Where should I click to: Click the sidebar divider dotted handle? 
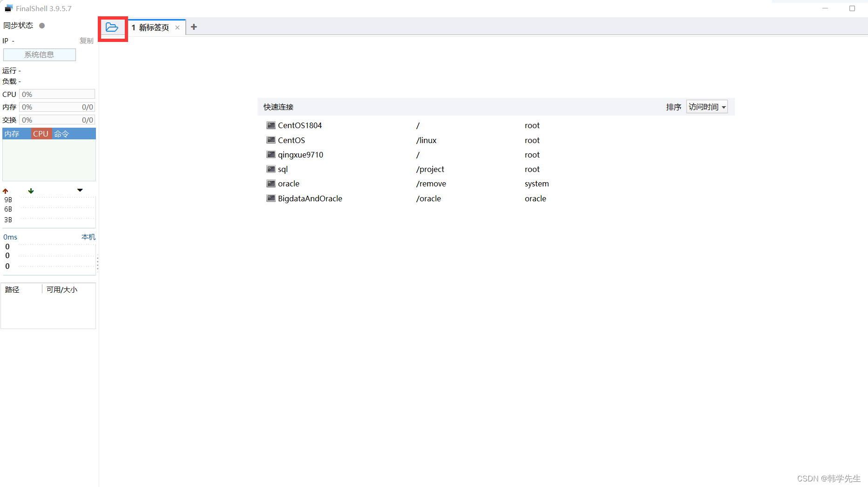tap(97, 263)
